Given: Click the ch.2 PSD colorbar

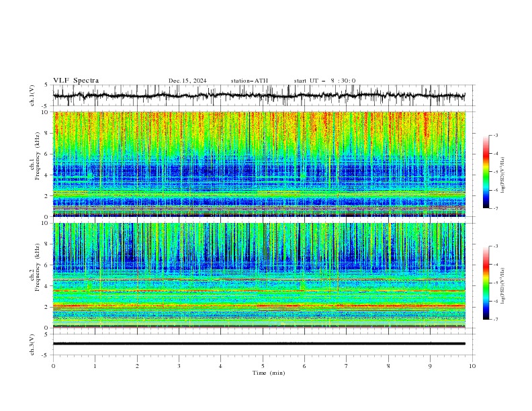Looking at the screenshot, I should [486, 283].
